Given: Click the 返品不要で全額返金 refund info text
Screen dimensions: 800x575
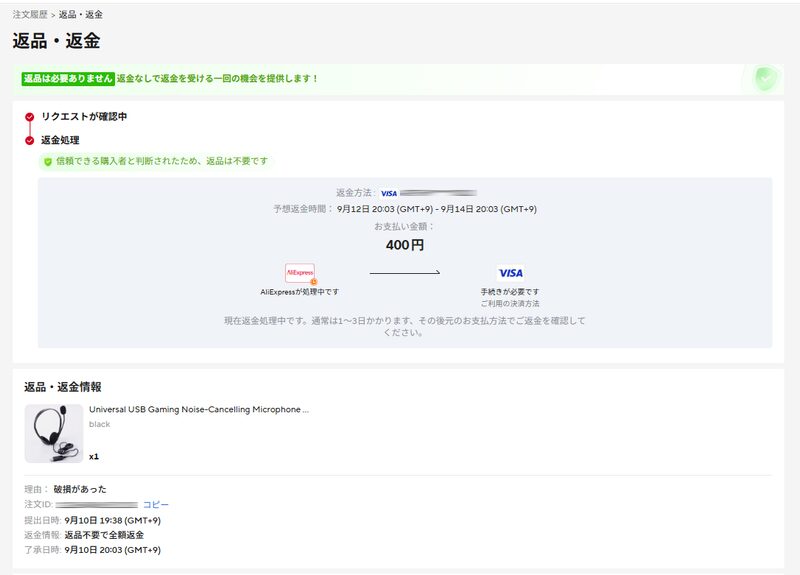Looking at the screenshot, I should (104, 535).
